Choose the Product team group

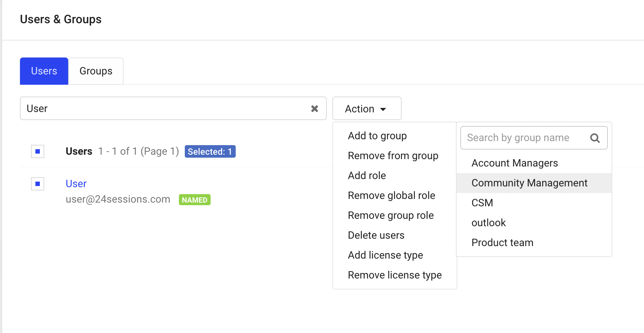[x=502, y=243]
